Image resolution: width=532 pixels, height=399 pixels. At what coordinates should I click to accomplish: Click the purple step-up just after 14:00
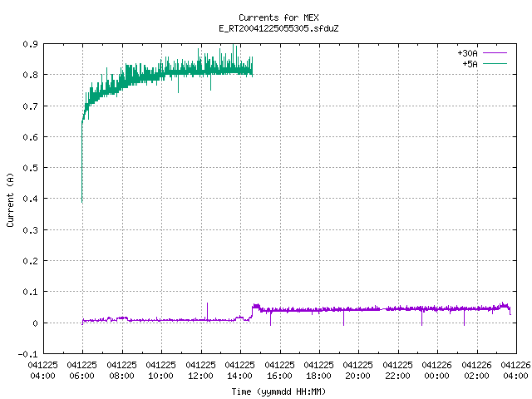pyautogui.click(x=253, y=312)
